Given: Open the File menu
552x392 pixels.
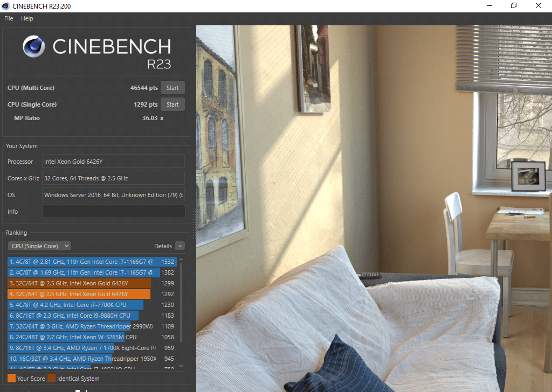Looking at the screenshot, I should click(9, 18).
